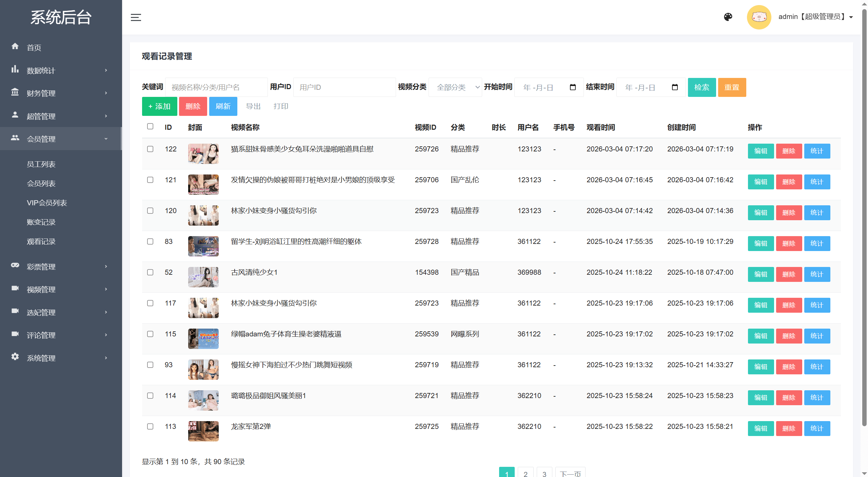Open VIP会员列表 in the sidebar
Screen dimensions: 868x477
coord(47,203)
